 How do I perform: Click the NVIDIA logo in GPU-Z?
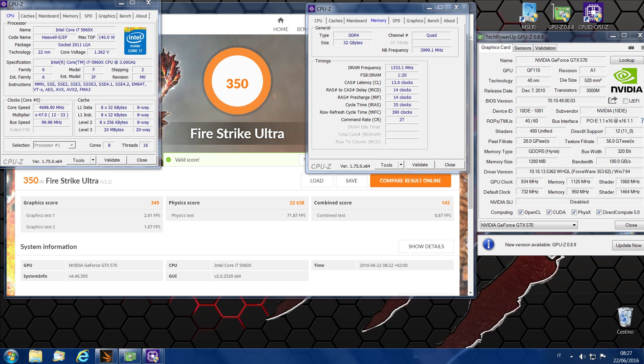click(626, 80)
